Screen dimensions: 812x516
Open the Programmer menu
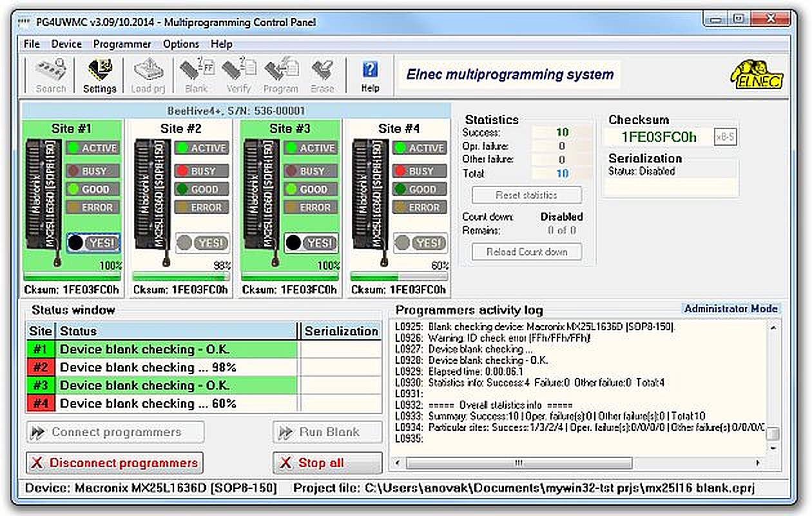tap(122, 44)
